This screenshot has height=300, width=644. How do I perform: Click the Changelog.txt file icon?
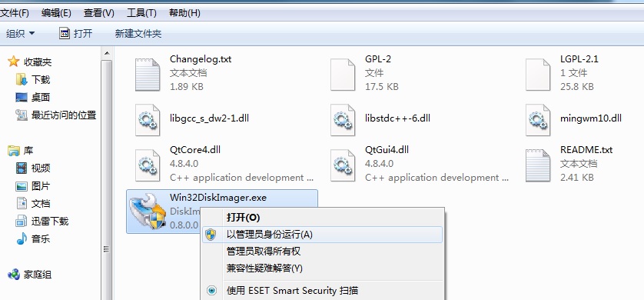[x=148, y=75]
